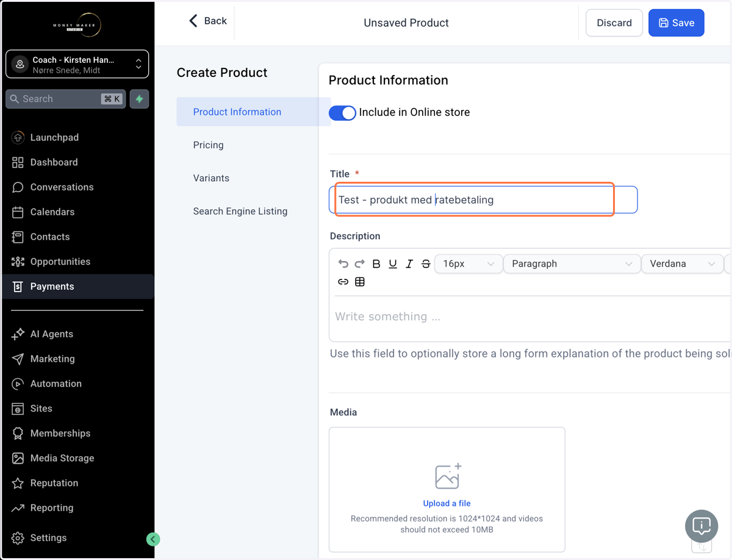The image size is (732, 560).
Task: Toggle strikethrough formatting in description editor
Action: (426, 264)
